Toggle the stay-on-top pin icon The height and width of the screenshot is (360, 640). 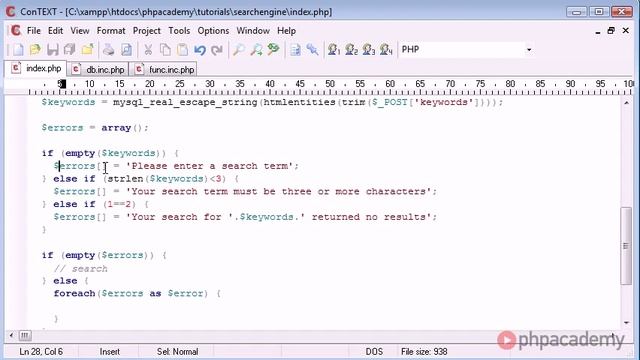312,50
